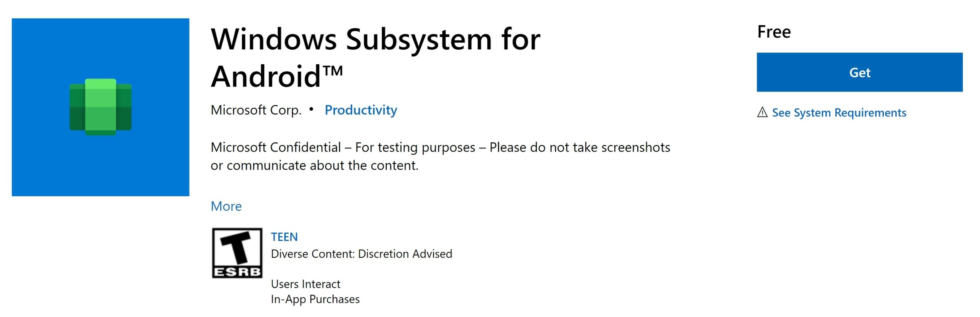The height and width of the screenshot is (317, 980).
Task: Click the Users Interact descriptor
Action: [x=305, y=284]
